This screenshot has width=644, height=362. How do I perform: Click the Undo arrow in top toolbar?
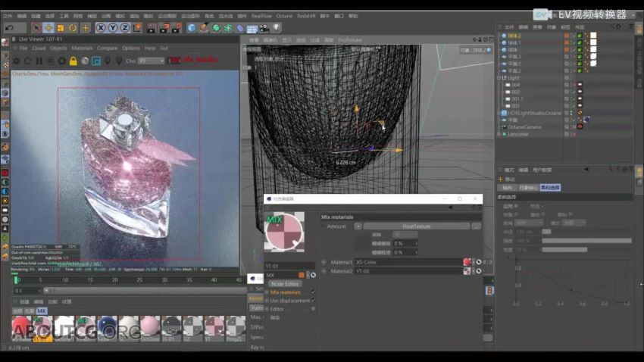coord(9,28)
